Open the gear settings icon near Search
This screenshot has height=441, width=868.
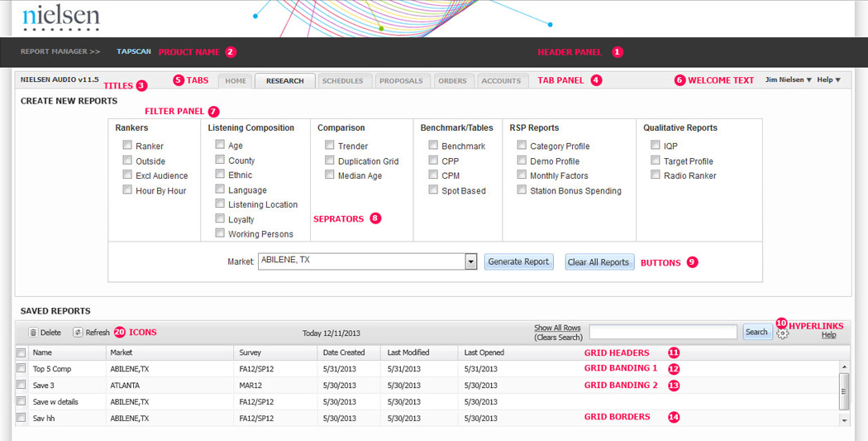point(782,333)
